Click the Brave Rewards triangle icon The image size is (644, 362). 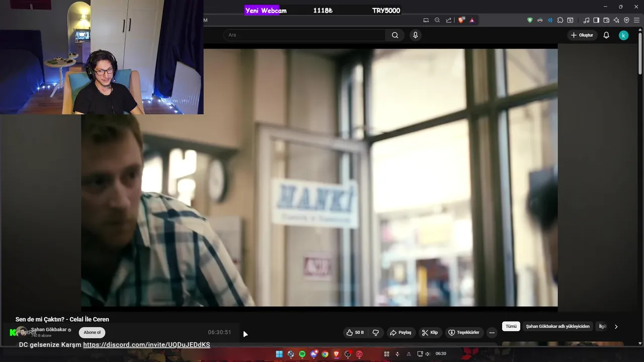472,20
